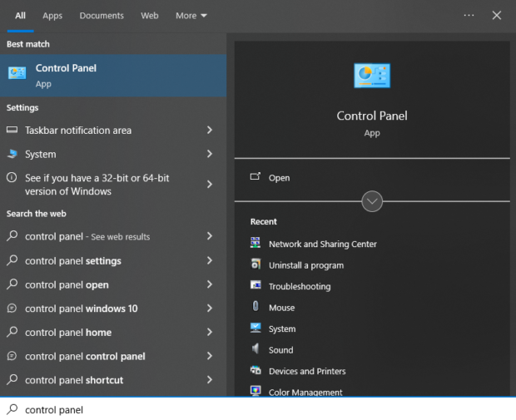This screenshot has width=516, height=420.
Task: Open Color Management recent item
Action: click(x=305, y=393)
